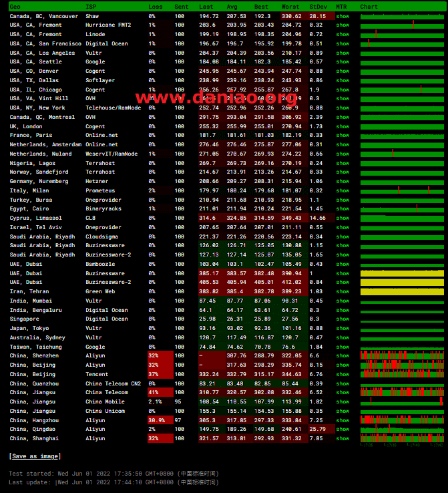Open MTR 'show' for Canada Vancouver Shaw
Screen dimensions: 448x493
click(x=343, y=16)
